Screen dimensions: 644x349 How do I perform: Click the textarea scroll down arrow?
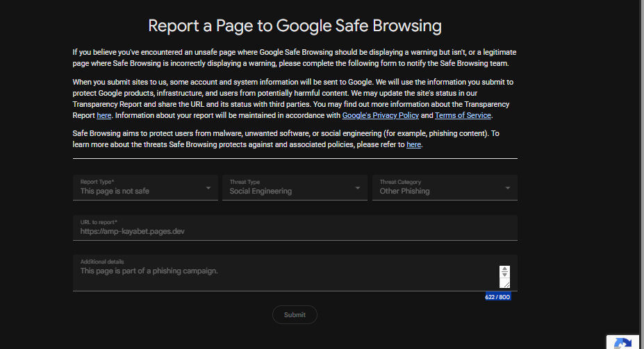[x=504, y=275]
